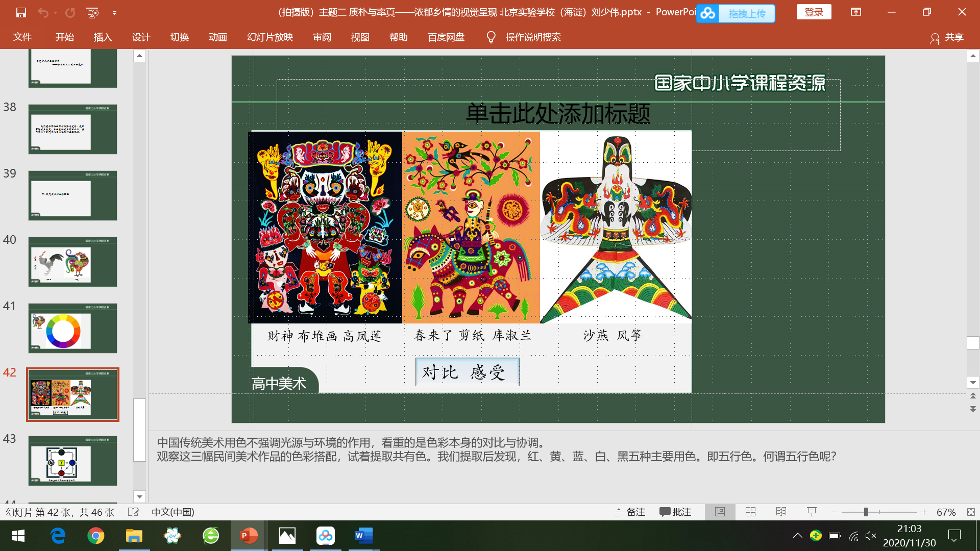
Task: Start slideshow from beginning icon in title bar
Action: point(92,12)
